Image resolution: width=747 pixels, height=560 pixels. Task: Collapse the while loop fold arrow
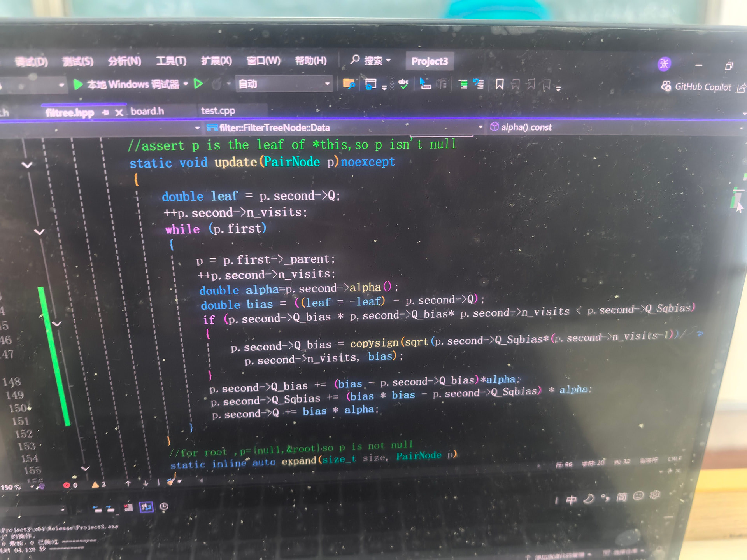39,232
